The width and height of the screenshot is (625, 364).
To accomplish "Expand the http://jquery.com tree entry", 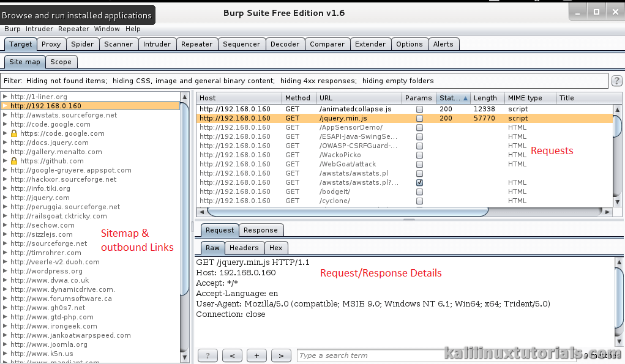I will pos(6,198).
